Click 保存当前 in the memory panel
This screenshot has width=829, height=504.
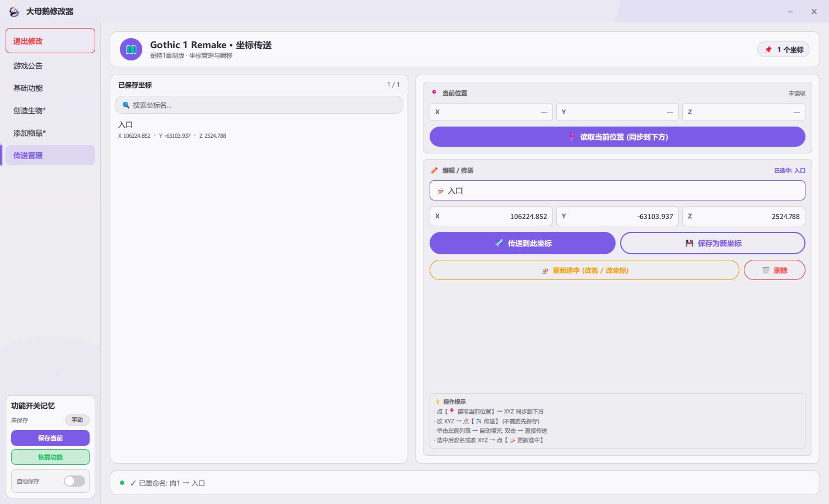tap(50, 438)
